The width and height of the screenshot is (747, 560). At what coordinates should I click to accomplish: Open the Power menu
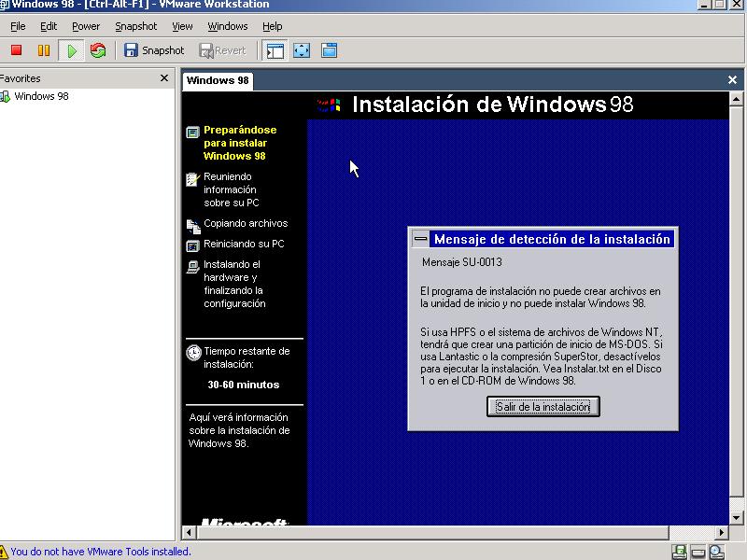pyautogui.click(x=86, y=26)
